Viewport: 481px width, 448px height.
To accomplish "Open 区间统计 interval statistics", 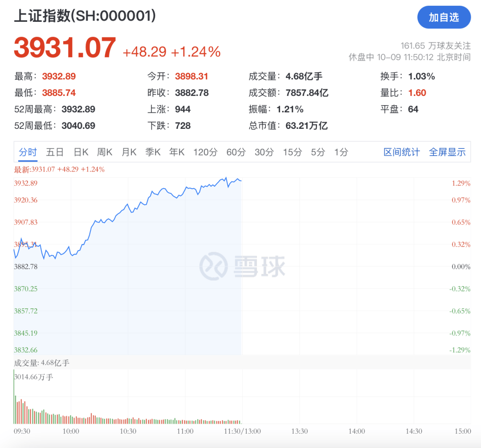I will (x=401, y=152).
